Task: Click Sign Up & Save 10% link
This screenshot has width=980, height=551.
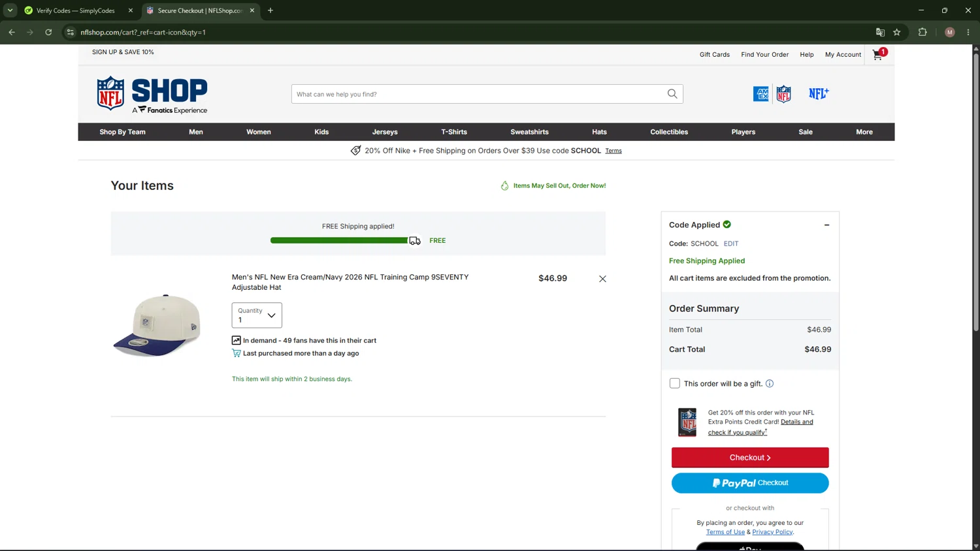Action: pos(123,52)
